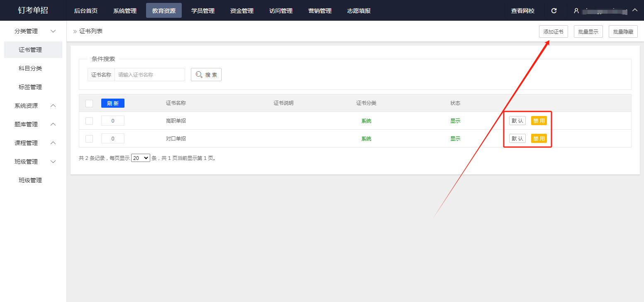Open the 营销管理 top menu

(320, 11)
